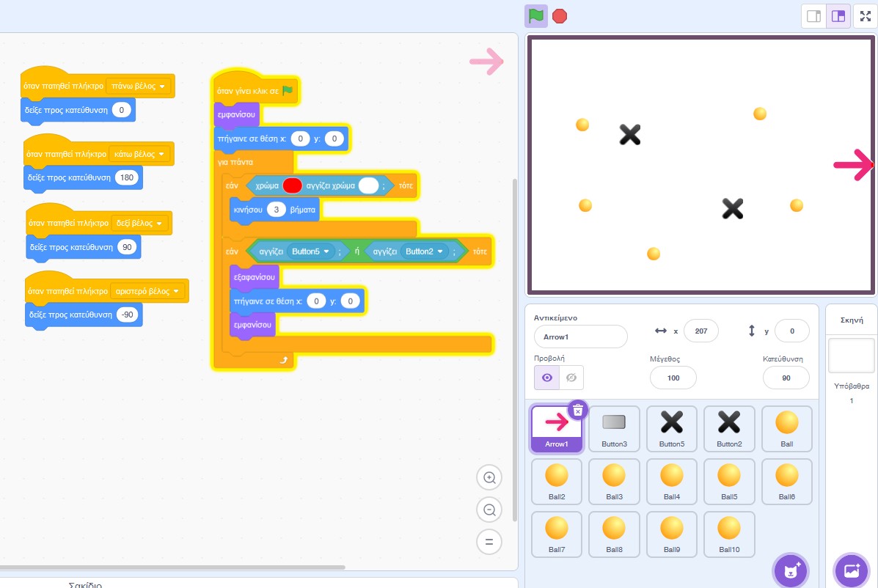This screenshot has width=878, height=588.
Task: Open the choose a sprite button
Action: pos(791,570)
